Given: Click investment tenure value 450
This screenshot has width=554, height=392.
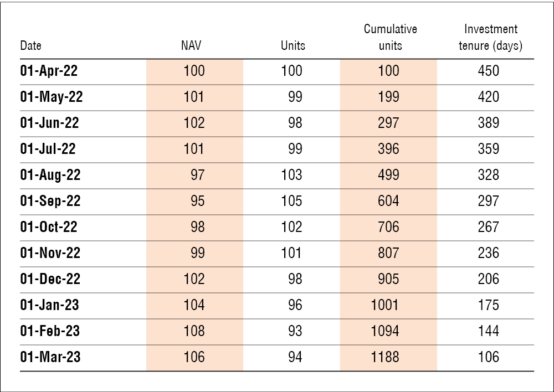Looking at the screenshot, I should click(x=488, y=71).
